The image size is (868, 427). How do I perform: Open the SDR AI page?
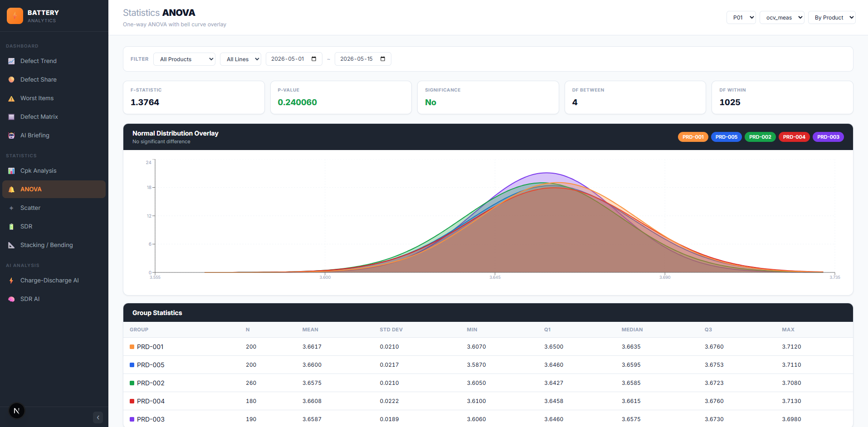(x=54, y=299)
